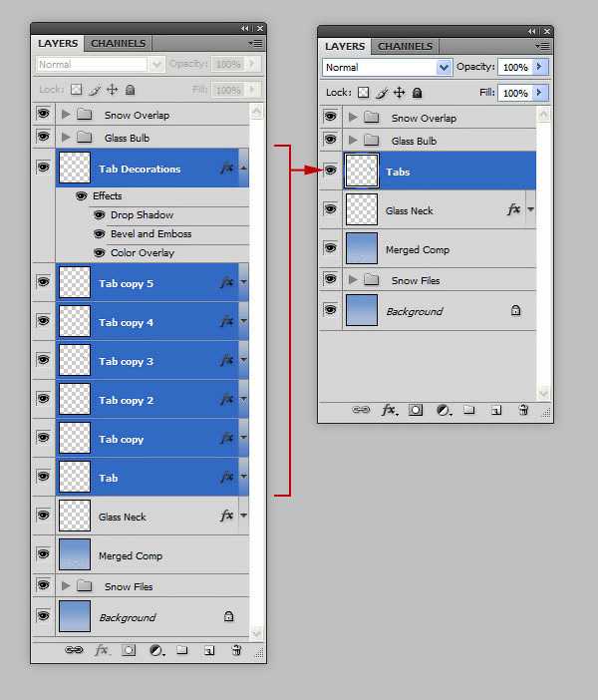Viewport: 598px width, 700px height.
Task: Create new group in left panel footer
Action: (182, 650)
